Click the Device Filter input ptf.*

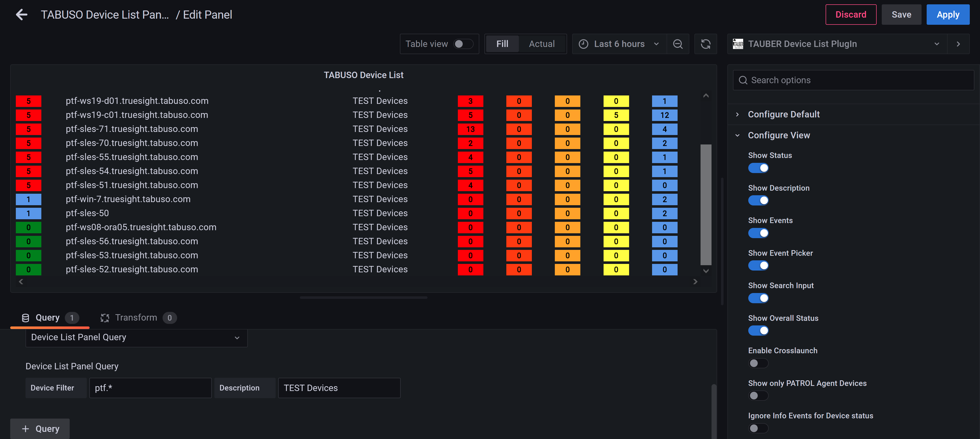(150, 388)
